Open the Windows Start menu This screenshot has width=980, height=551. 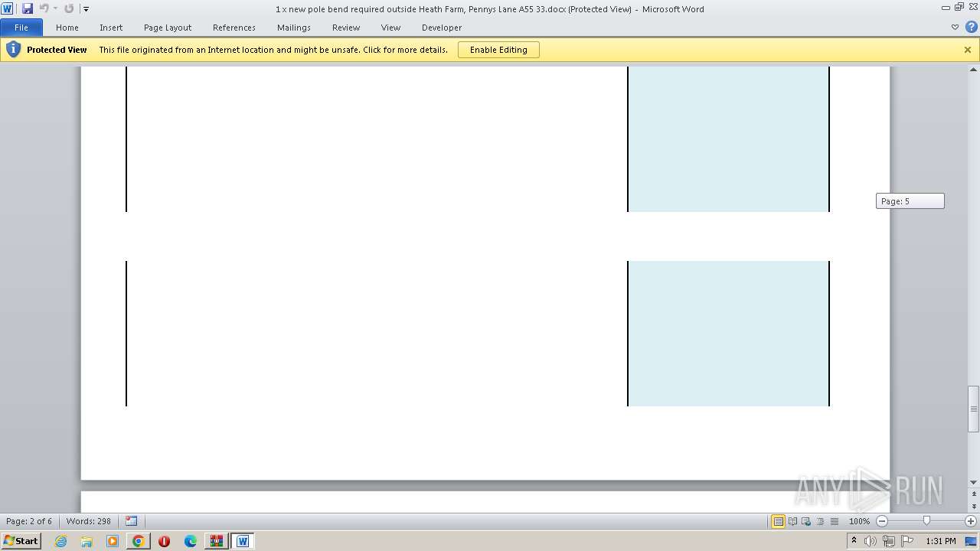click(x=21, y=541)
